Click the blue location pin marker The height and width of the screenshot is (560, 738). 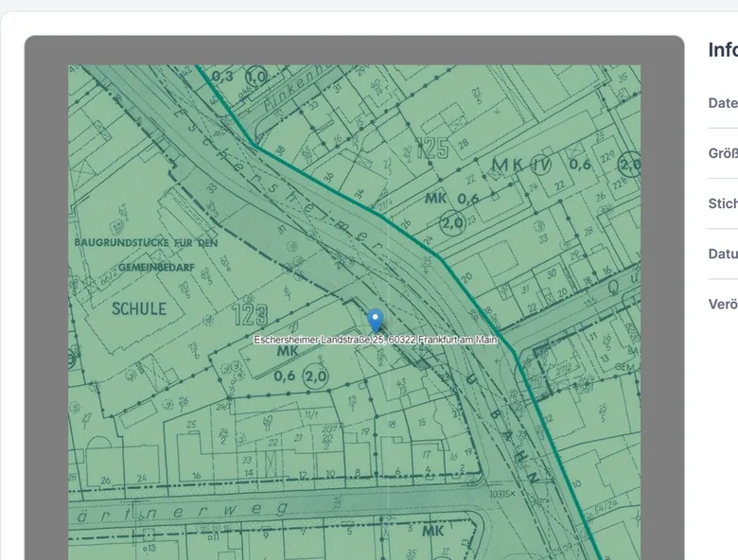375,321
